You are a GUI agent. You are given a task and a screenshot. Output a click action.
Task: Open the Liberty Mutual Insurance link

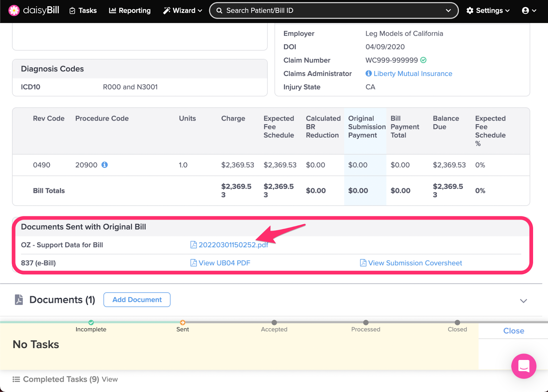tap(413, 74)
